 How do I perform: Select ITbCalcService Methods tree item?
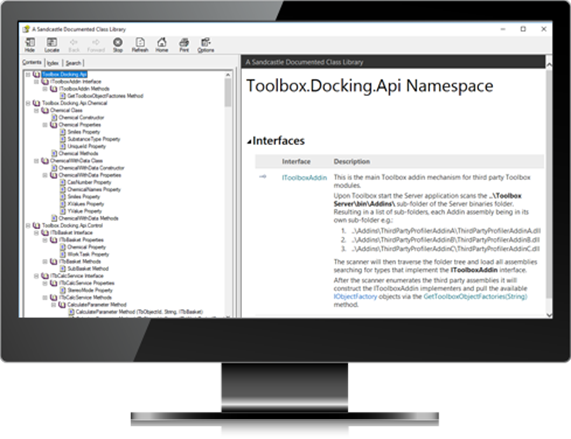point(85,297)
